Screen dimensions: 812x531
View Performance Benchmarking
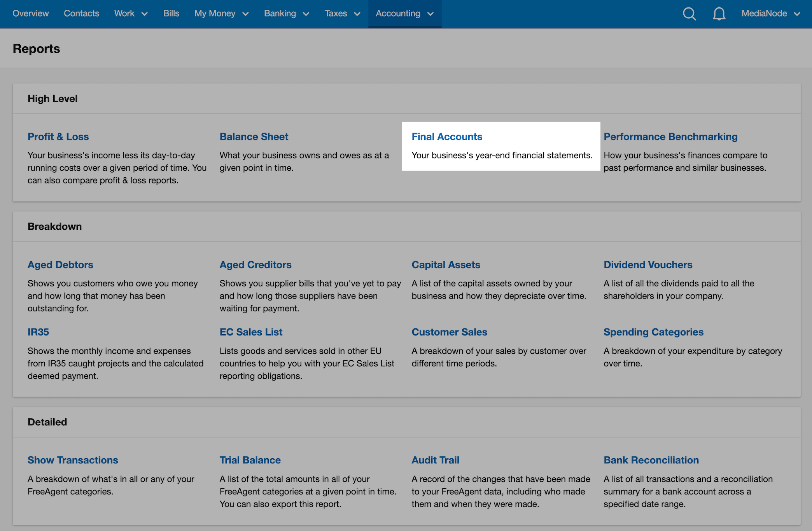670,136
